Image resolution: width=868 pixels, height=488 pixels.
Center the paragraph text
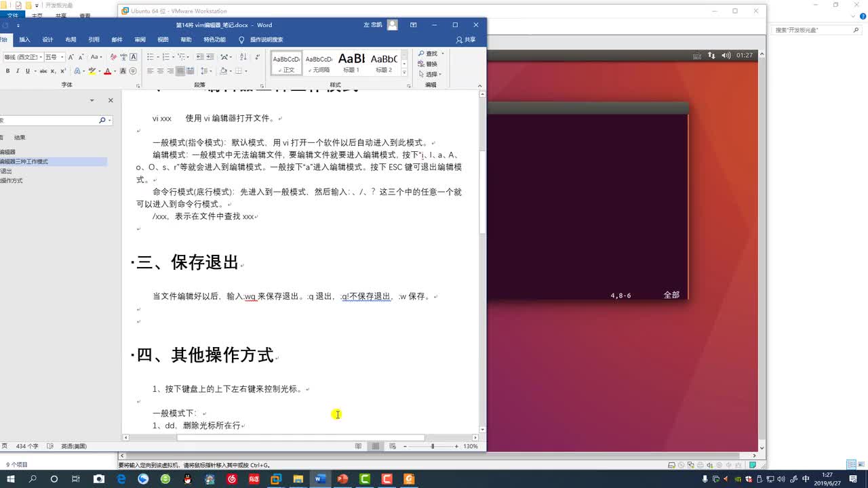(x=160, y=71)
